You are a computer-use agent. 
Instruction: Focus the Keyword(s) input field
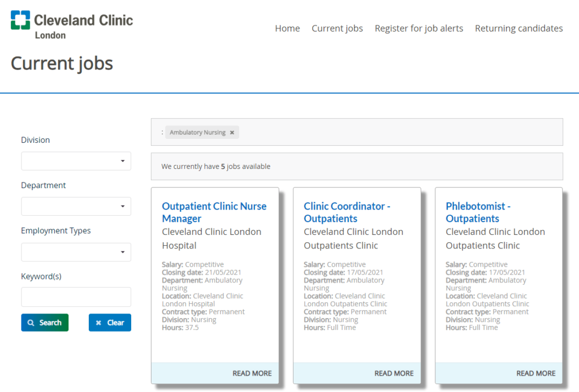(x=76, y=297)
